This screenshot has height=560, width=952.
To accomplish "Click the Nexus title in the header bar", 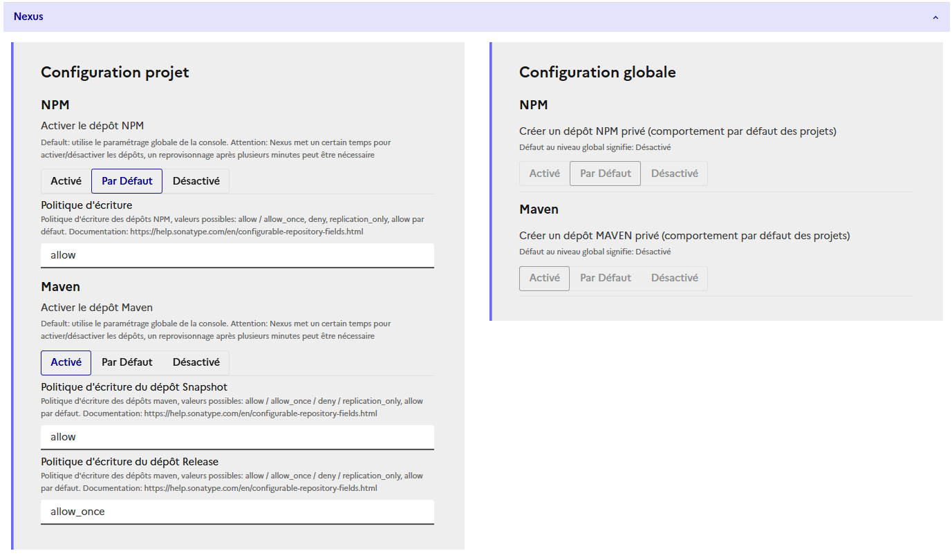I will point(28,16).
